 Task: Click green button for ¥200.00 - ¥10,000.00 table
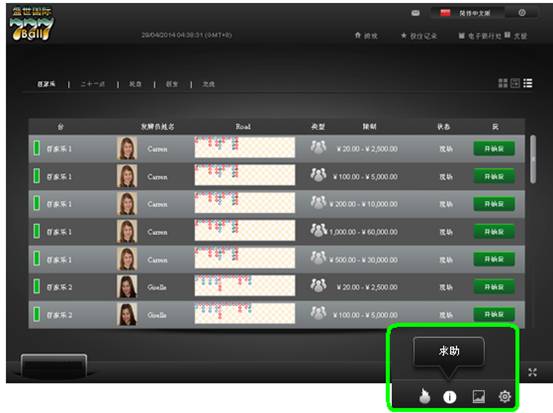(494, 204)
